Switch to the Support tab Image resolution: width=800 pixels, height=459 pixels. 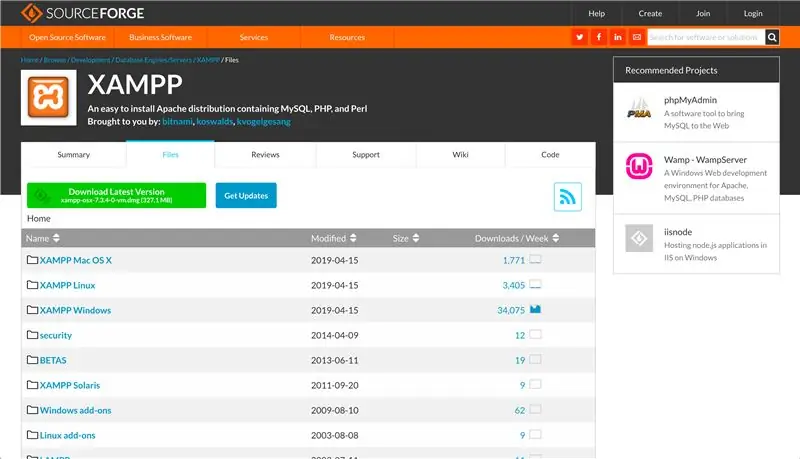[366, 155]
